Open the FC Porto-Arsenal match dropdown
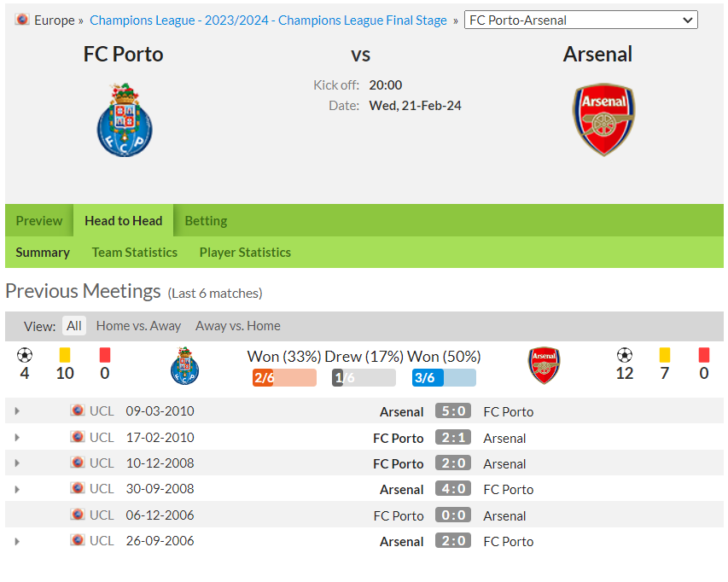This screenshot has height=582, width=728. coord(581,20)
